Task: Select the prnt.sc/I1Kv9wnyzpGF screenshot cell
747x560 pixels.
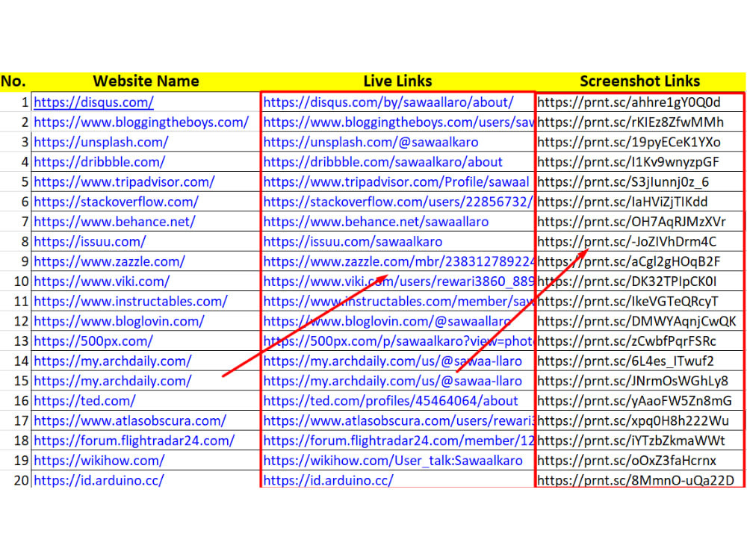Action: [x=640, y=162]
